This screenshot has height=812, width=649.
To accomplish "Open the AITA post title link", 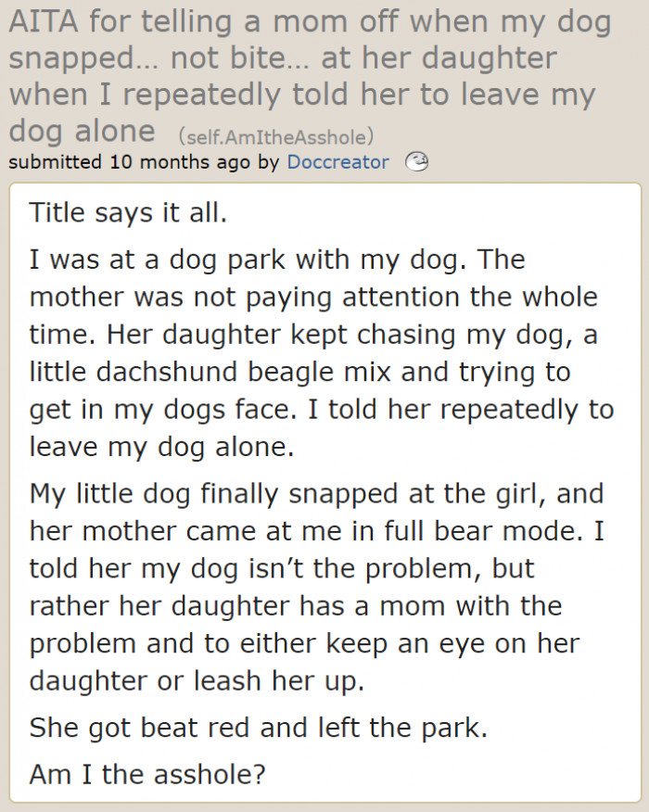I will [x=311, y=76].
